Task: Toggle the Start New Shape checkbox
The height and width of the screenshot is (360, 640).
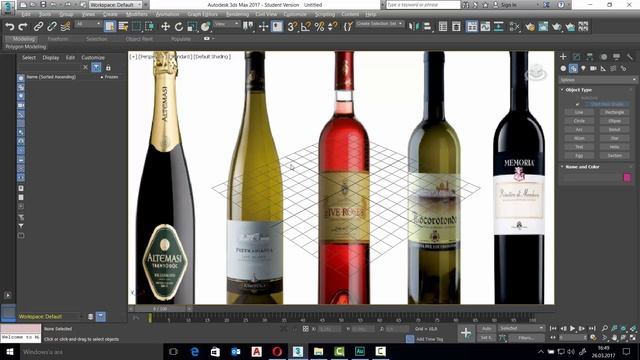Action: [578, 104]
